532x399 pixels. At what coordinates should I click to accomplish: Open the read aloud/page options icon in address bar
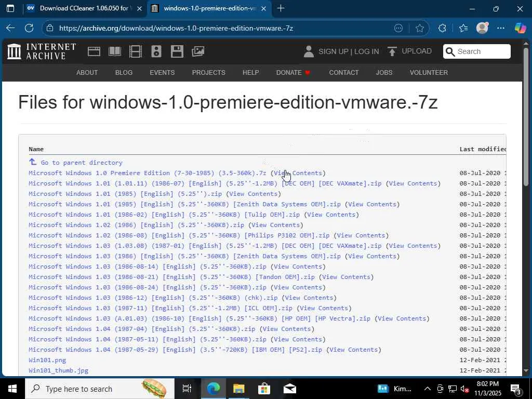[398, 28]
